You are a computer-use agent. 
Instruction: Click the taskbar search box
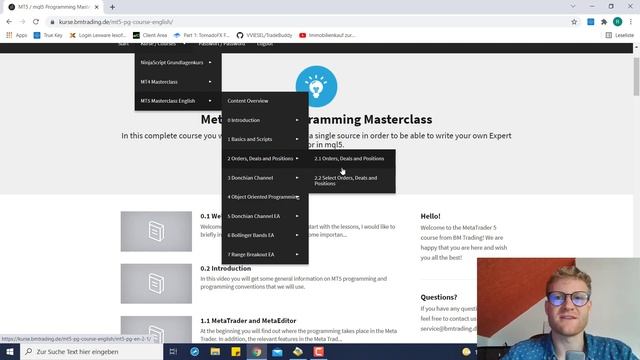pyautogui.click(x=91, y=351)
